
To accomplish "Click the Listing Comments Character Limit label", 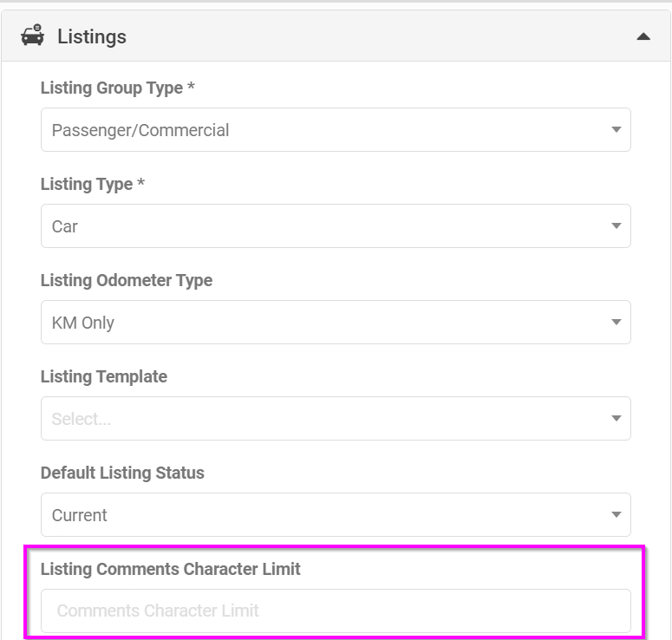I will 170,569.
